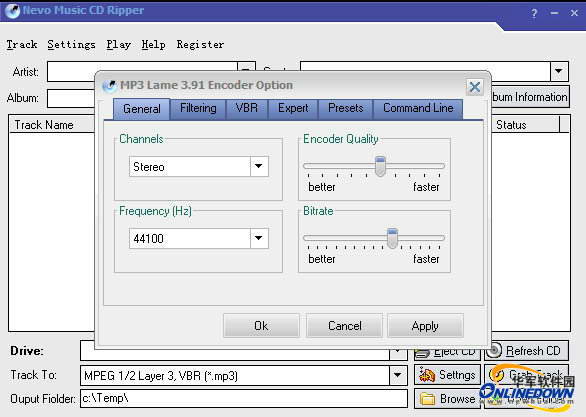Open the Register menu
The height and width of the screenshot is (417, 586).
pos(200,44)
